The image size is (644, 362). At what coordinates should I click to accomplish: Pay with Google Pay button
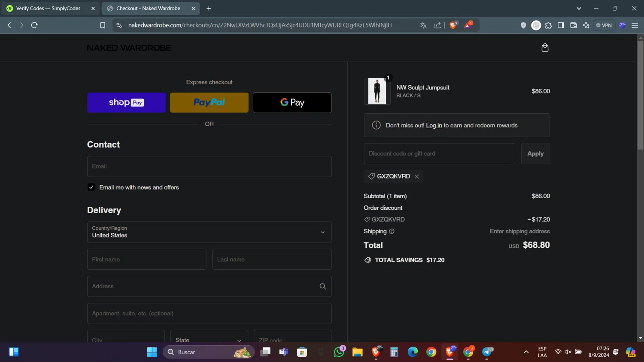[x=292, y=103]
